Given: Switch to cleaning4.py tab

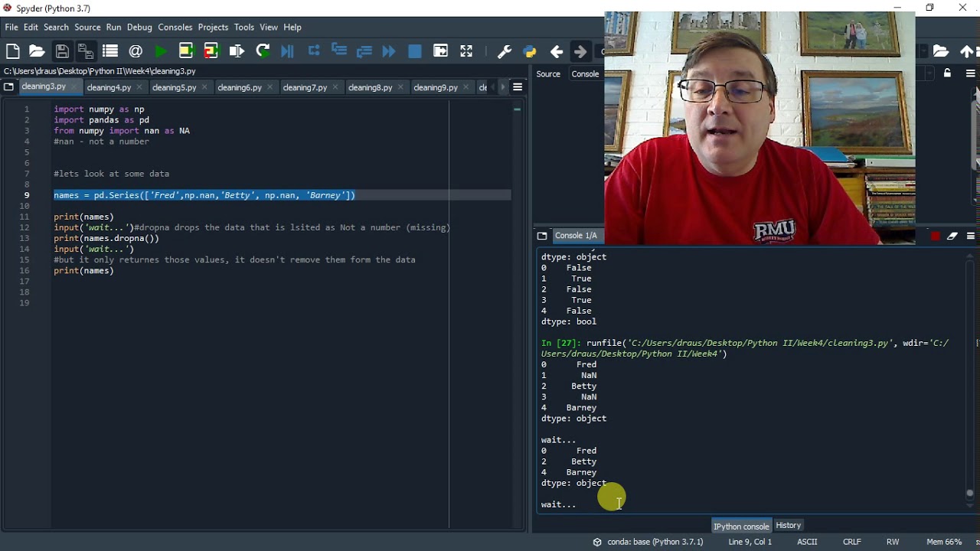Looking at the screenshot, I should [109, 87].
